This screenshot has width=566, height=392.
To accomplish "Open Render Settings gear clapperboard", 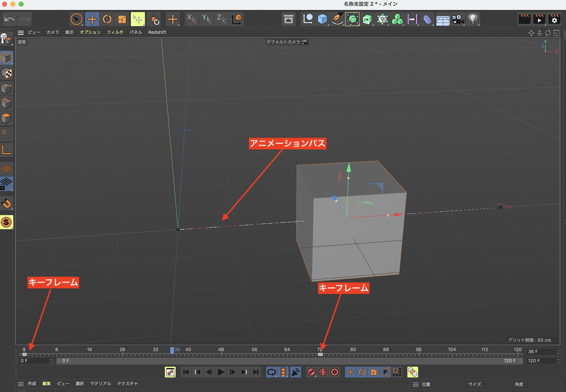I will (x=554, y=19).
